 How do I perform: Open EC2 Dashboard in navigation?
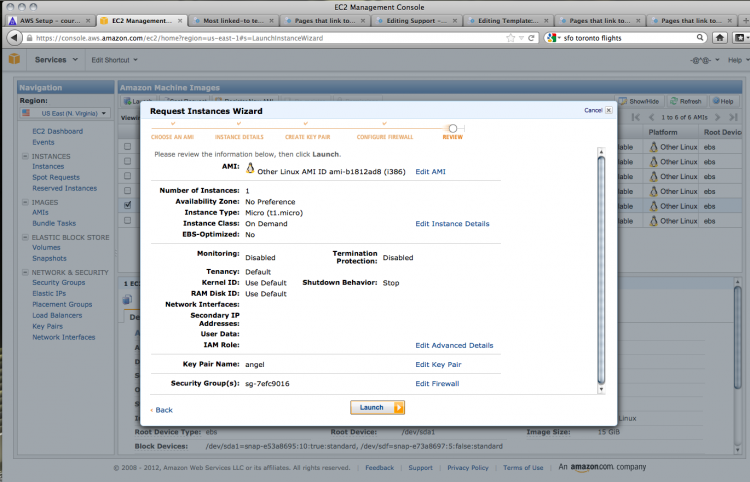[x=57, y=131]
